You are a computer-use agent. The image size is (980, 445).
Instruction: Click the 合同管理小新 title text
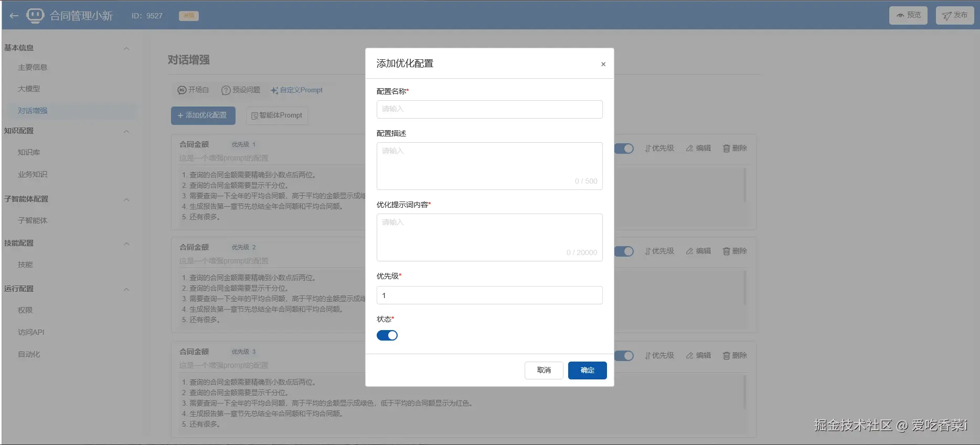click(81, 16)
